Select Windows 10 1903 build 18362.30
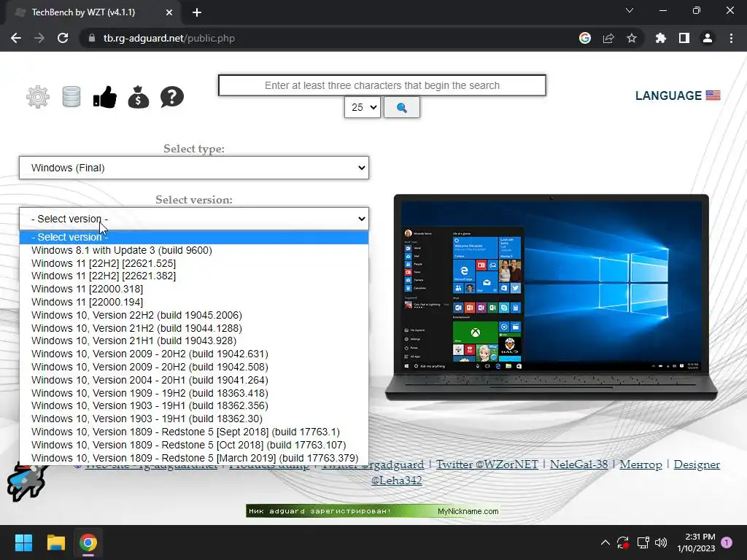747x560 pixels. click(x=194, y=419)
